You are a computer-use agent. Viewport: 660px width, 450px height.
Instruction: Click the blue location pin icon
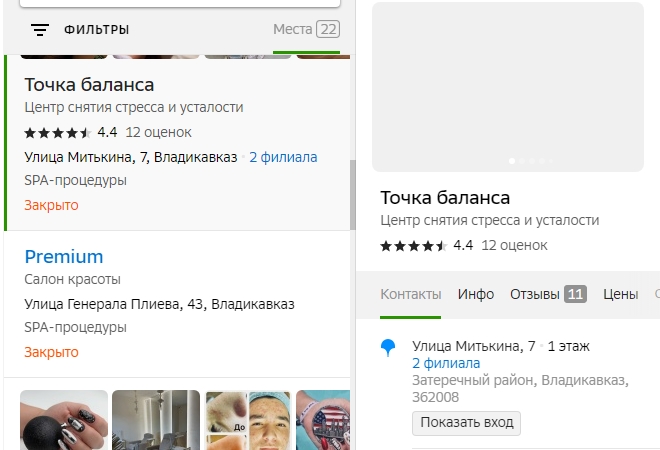tap(389, 348)
